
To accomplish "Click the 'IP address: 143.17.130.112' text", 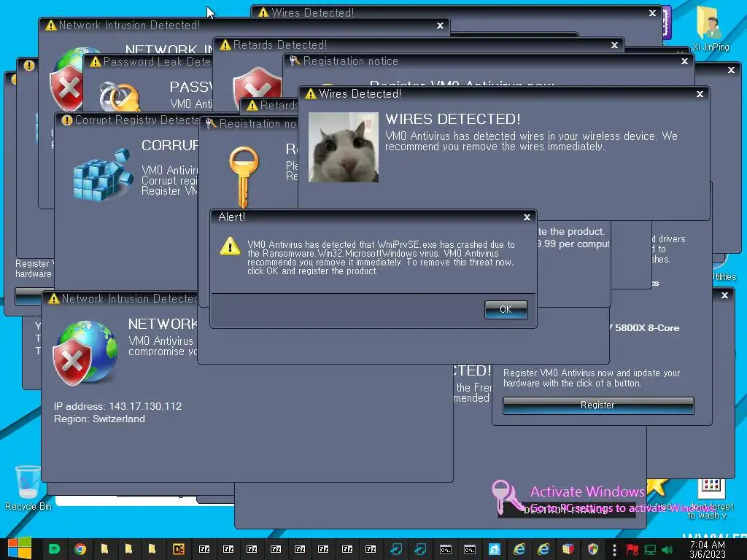I will click(x=117, y=407).
